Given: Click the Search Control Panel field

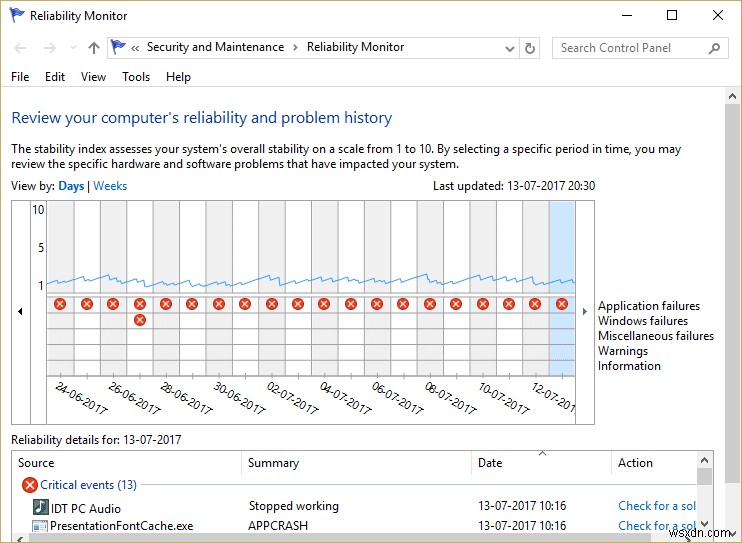Looking at the screenshot, I should pyautogui.click(x=630, y=48).
